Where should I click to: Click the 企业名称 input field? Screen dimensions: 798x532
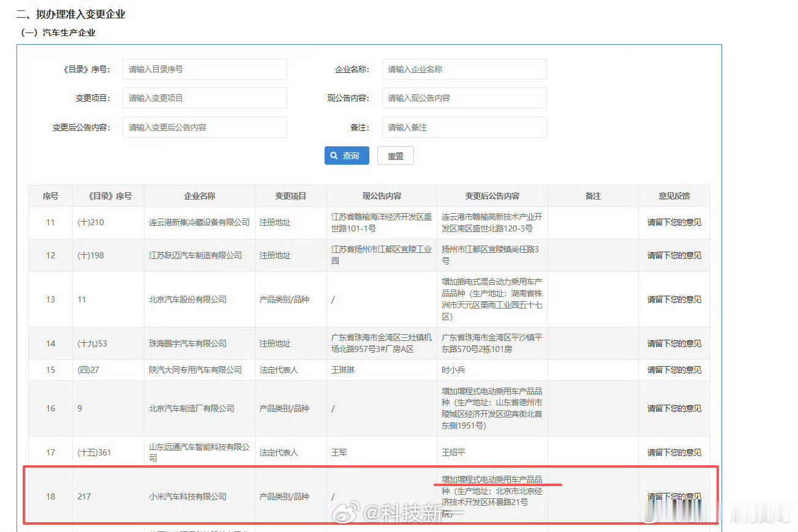tap(464, 69)
